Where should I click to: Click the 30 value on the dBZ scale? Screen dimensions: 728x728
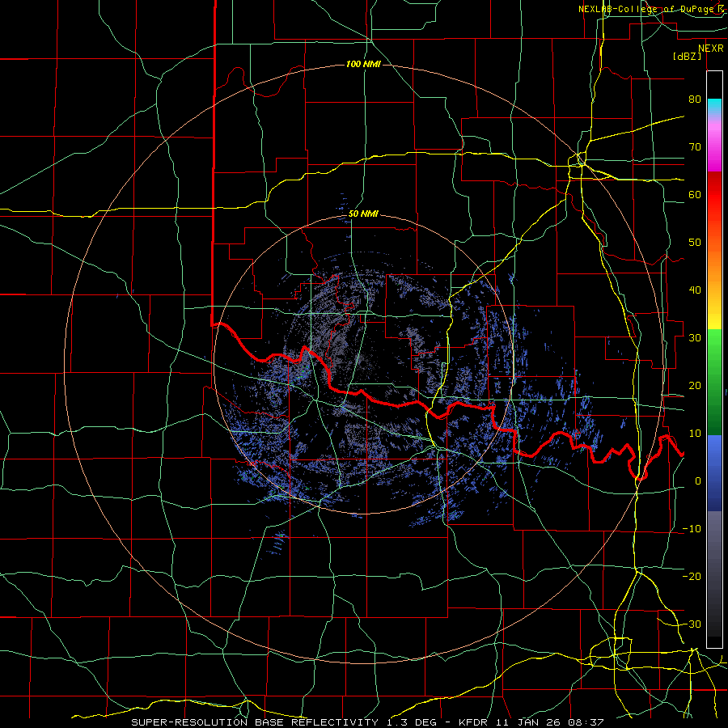[695, 337]
